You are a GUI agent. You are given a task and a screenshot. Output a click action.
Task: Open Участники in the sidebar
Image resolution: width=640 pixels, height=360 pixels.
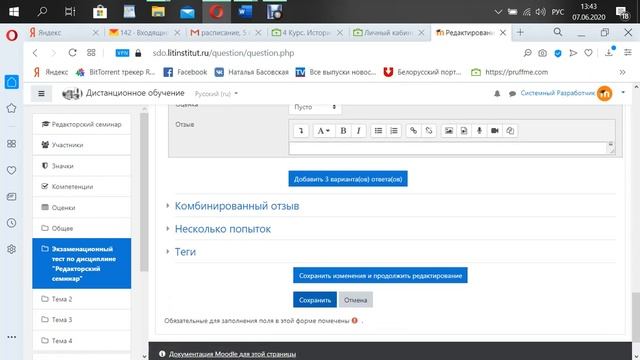[82, 145]
